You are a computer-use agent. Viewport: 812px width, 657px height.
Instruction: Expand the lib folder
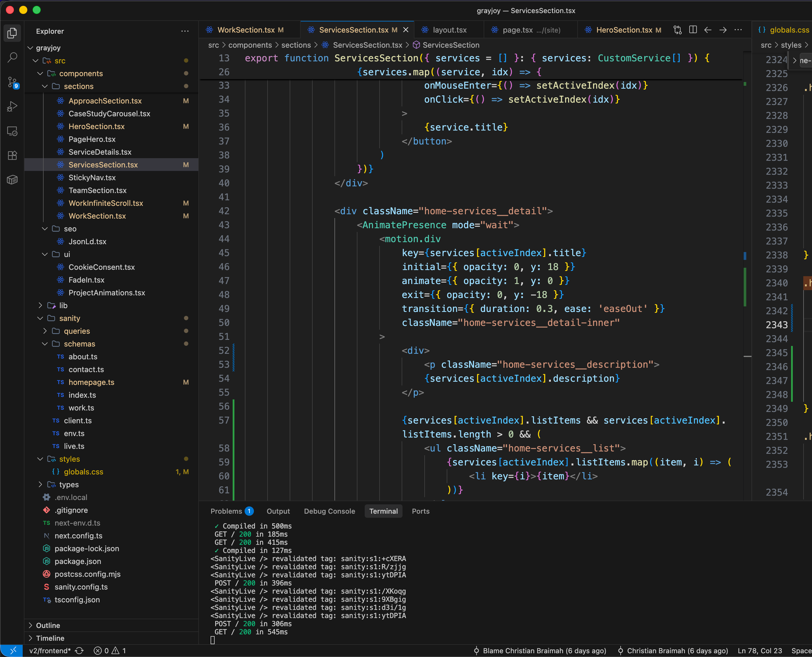point(40,306)
